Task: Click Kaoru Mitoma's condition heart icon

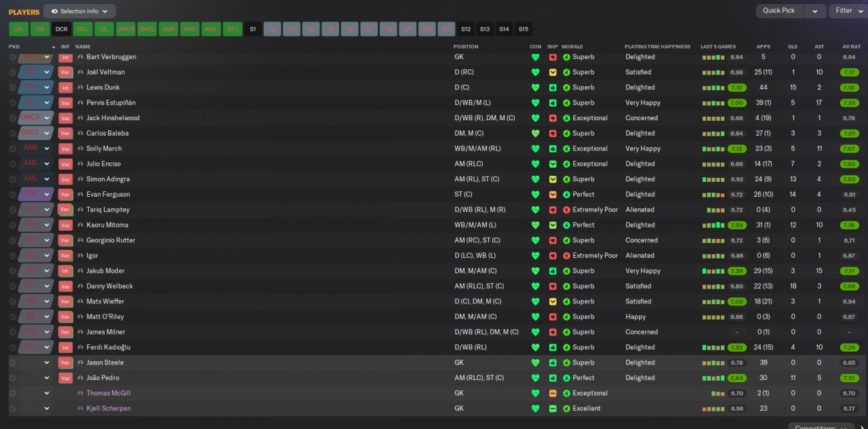Action: coord(535,225)
